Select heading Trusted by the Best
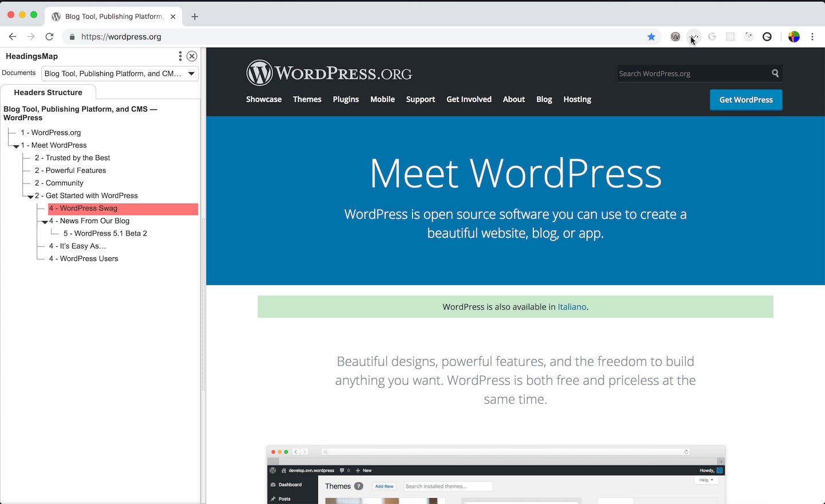 click(72, 157)
